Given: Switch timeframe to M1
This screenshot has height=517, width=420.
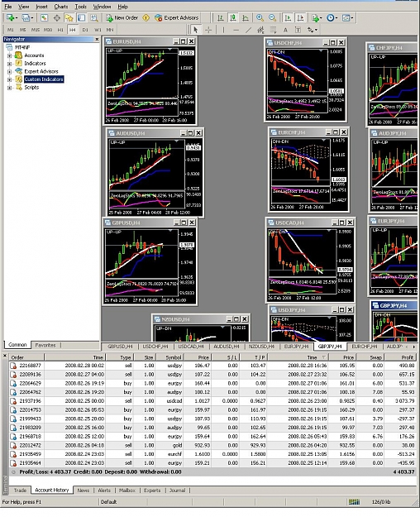Looking at the screenshot, I should click(11, 30).
